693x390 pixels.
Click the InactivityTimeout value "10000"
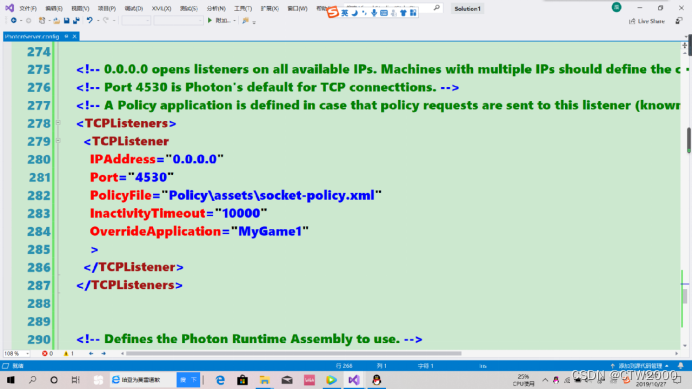pyautogui.click(x=241, y=213)
